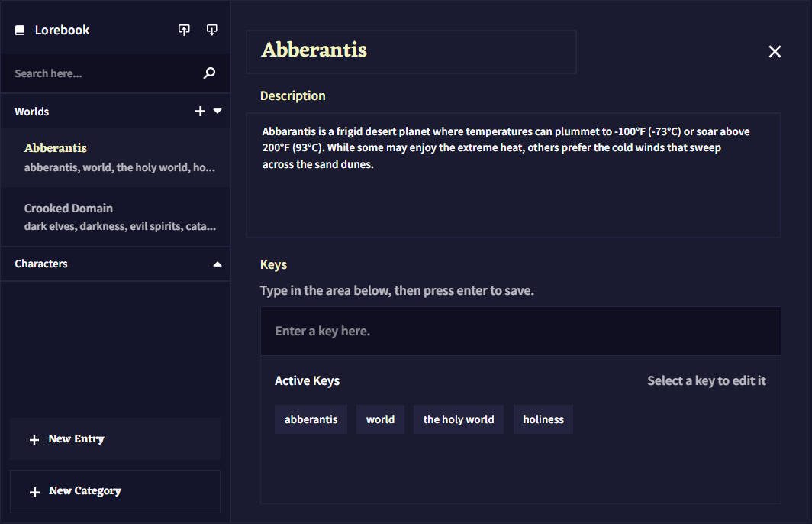Image resolution: width=812 pixels, height=524 pixels.
Task: Select the Crooked Domain entry
Action: pos(114,216)
